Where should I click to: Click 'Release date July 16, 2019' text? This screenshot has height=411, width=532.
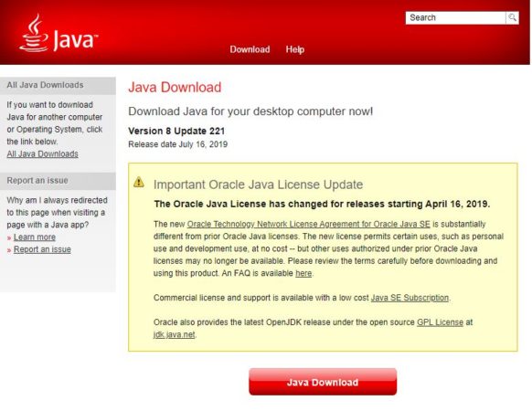tap(177, 144)
